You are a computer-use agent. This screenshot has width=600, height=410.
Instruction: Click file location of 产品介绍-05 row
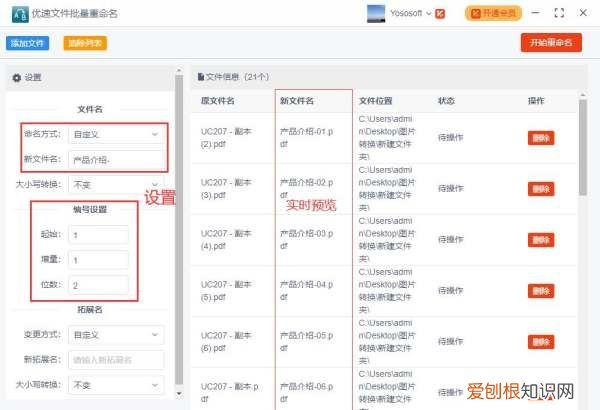(387, 342)
